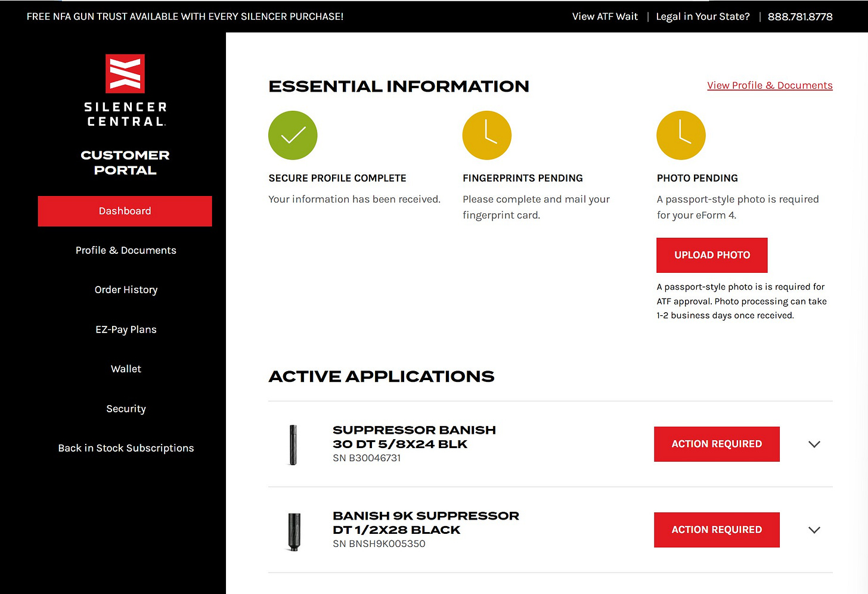Viewport: 868px width, 594px height.
Task: Open the Dashboard menu item
Action: coord(125,211)
